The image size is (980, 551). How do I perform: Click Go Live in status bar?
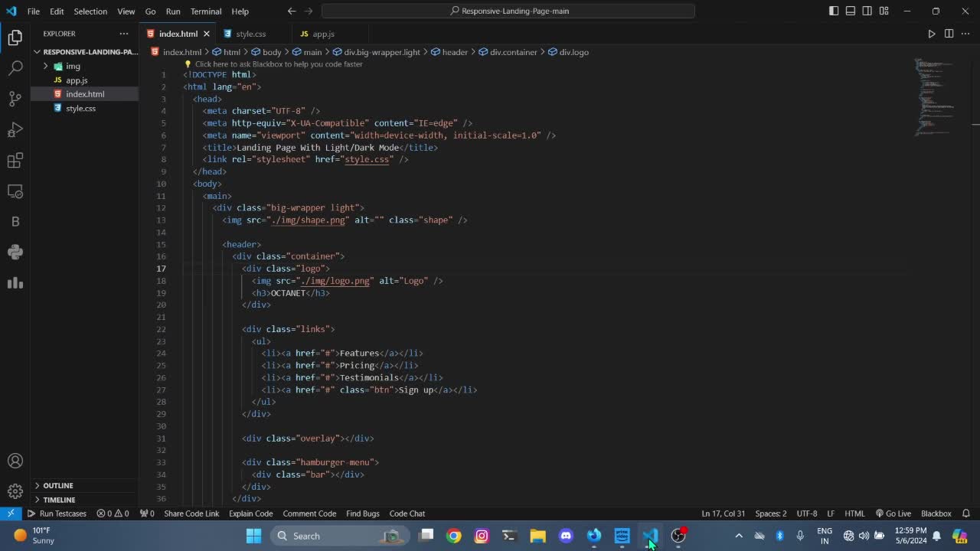tap(893, 514)
